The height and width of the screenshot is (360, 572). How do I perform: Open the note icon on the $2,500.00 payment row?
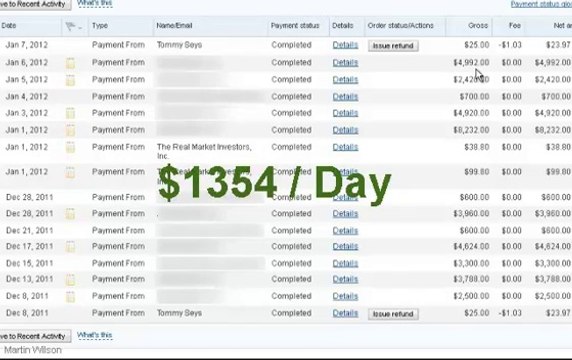click(70, 296)
